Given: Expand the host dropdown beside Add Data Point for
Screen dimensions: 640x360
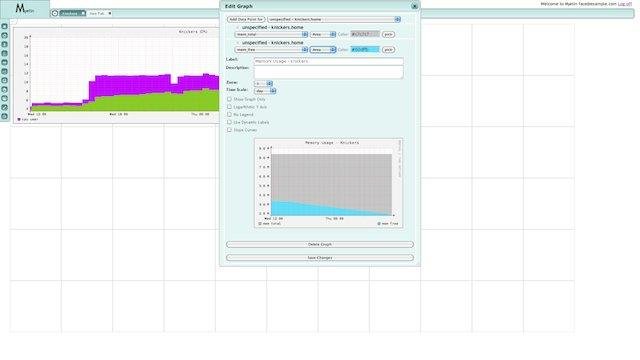Looking at the screenshot, I should tap(334, 19).
